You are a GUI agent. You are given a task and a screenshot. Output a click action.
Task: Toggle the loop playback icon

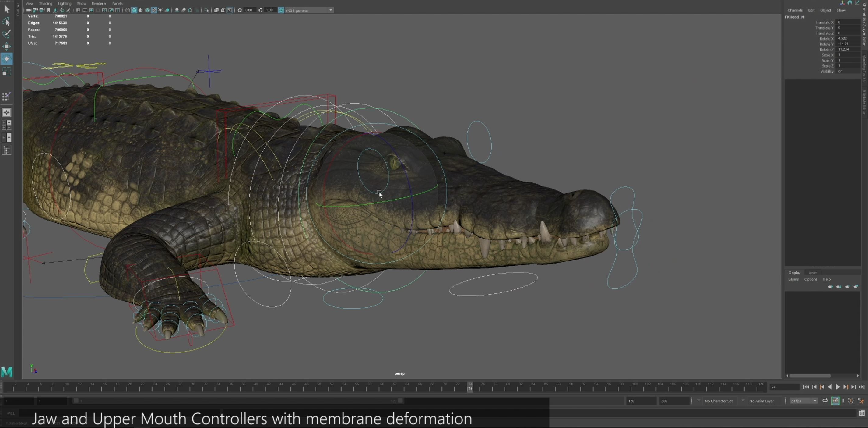tap(825, 401)
